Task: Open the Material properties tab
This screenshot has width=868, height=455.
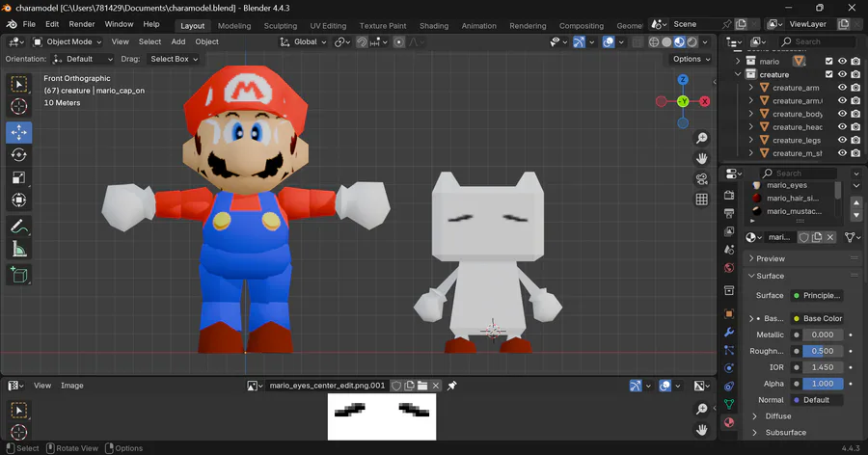Action: point(729,422)
